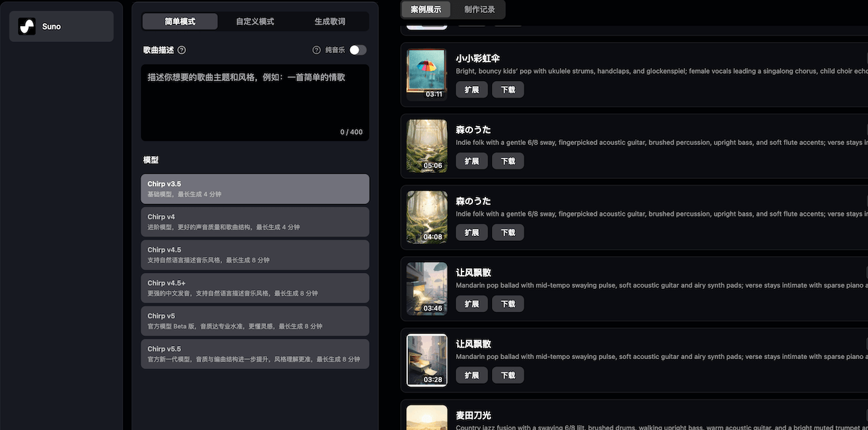868x430 pixels.
Task: Click 扩展 for 让风飘散 03:46 track
Action: pos(472,304)
